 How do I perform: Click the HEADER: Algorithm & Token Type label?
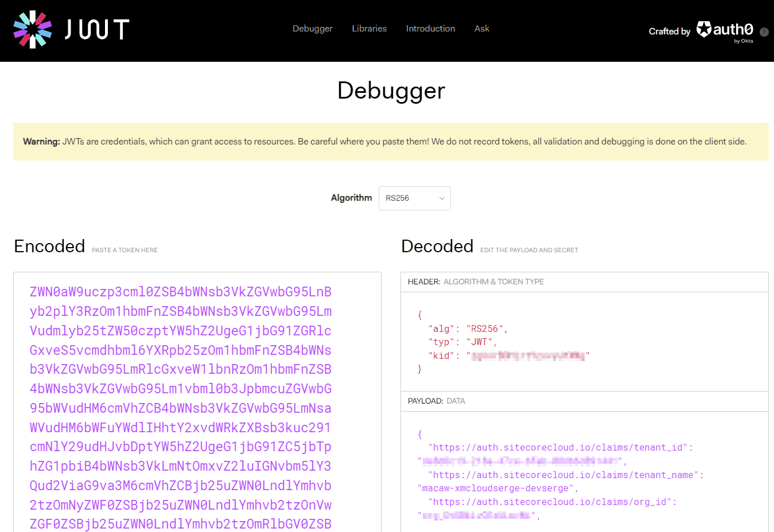[476, 282]
